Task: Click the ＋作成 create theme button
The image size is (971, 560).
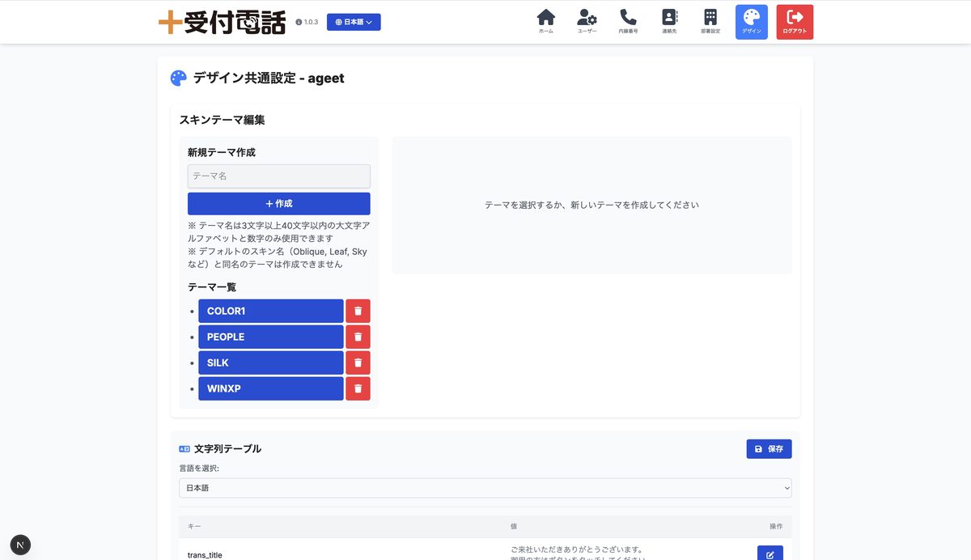Action: pyautogui.click(x=279, y=204)
